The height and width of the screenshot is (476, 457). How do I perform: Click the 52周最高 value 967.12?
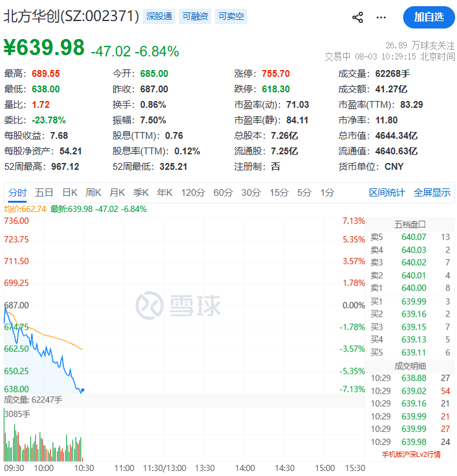(x=65, y=167)
